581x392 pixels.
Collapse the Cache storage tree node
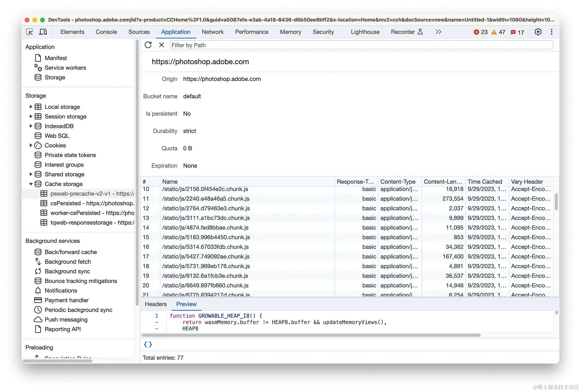[x=31, y=184]
